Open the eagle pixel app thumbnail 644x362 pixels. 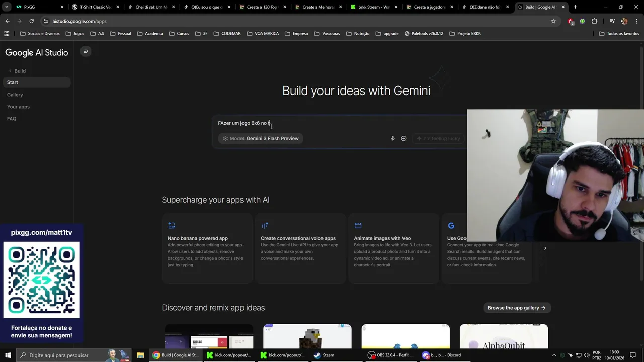307,336
